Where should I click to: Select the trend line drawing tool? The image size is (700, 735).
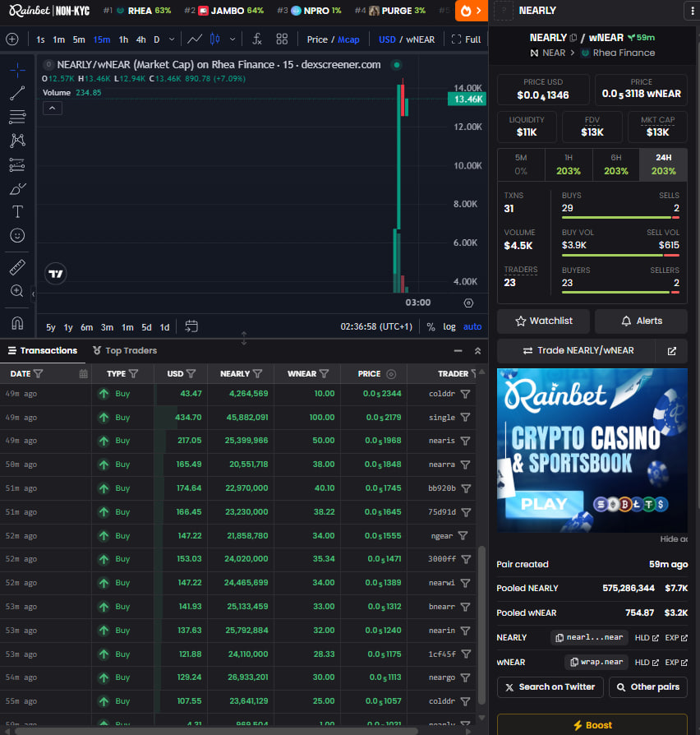point(17,93)
